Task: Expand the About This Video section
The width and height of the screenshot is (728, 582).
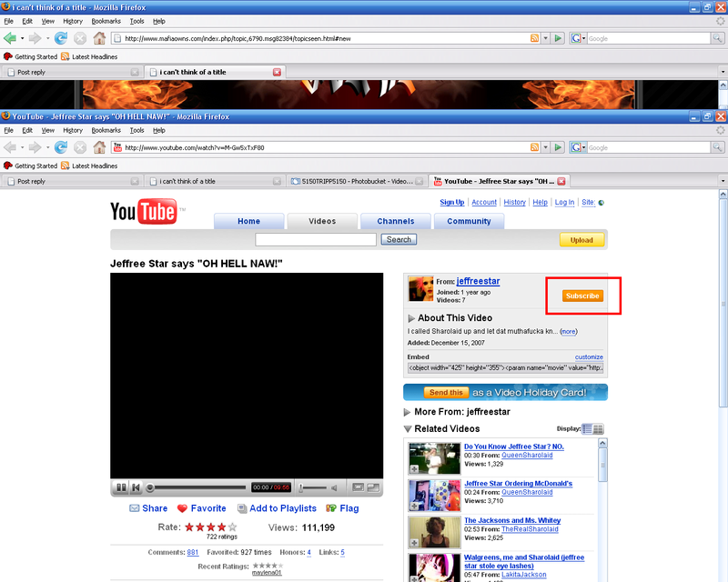Action: tap(411, 318)
